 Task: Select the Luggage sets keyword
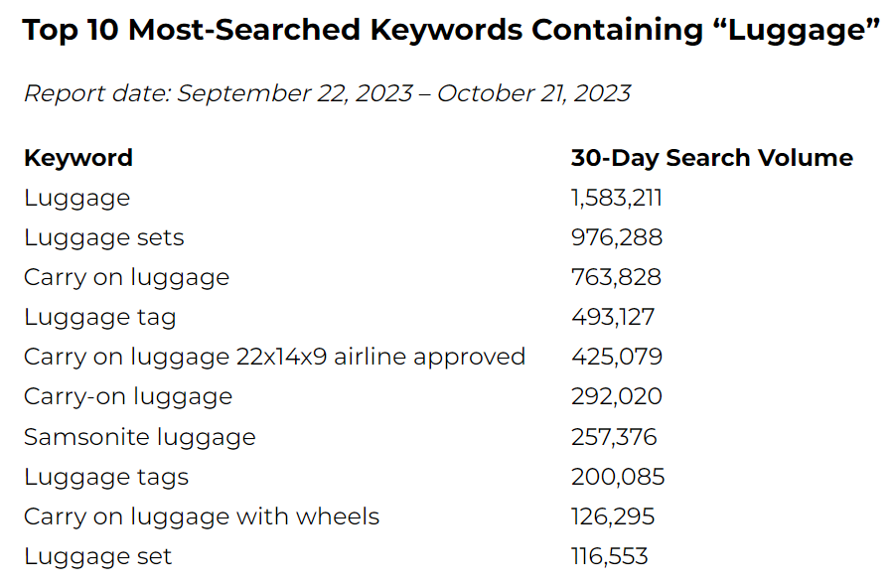point(104,237)
